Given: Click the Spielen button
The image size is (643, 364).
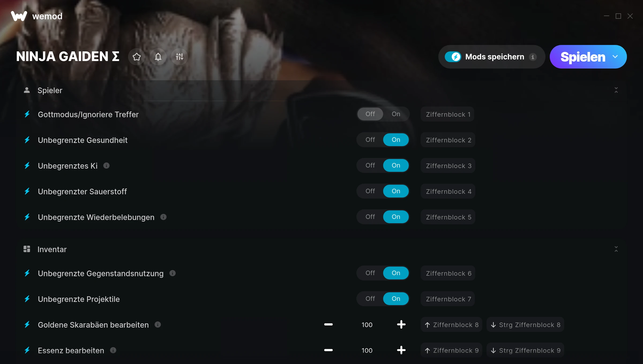Looking at the screenshot, I should pos(583,57).
